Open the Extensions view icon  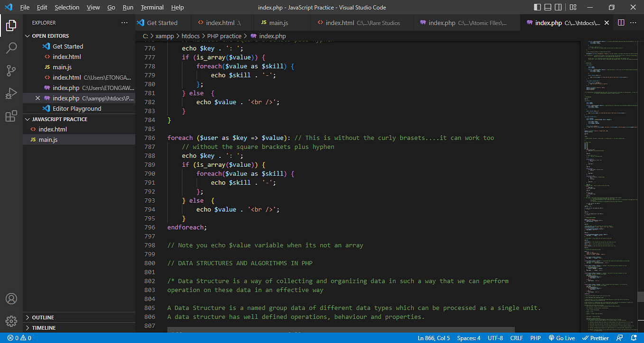click(11, 116)
